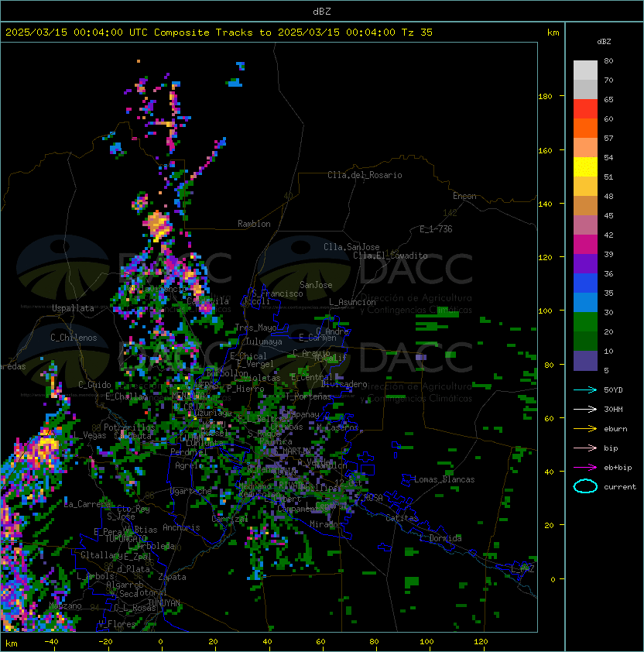Viewport: 644px width, 652px height.
Task: Select the dark green 10-20 dBZ swatch
Action: coord(585,341)
